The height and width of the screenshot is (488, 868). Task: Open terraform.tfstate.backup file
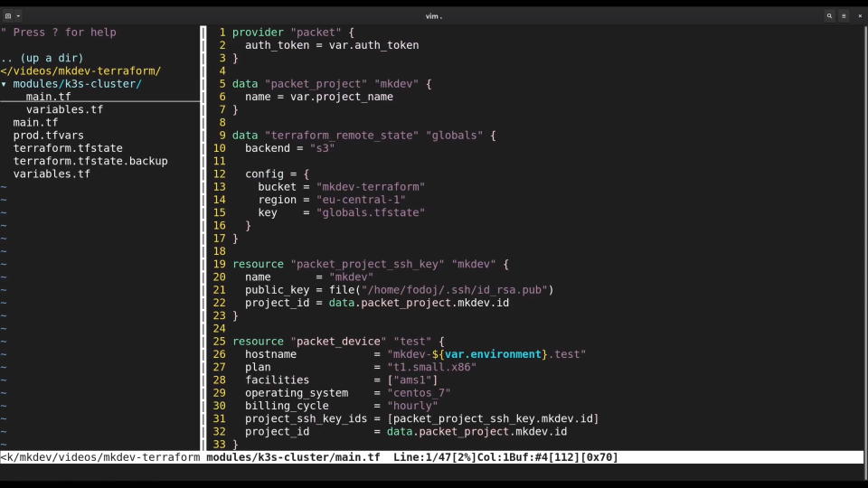click(x=90, y=161)
